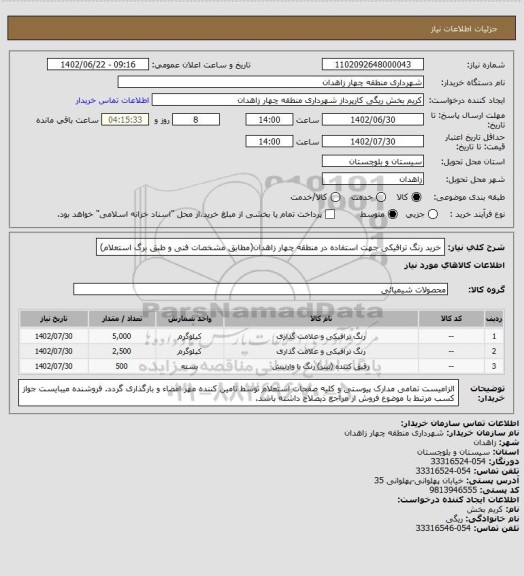Click the نام کالا column header
Image resolution: width=524 pixels, height=576 pixels.
(321, 319)
